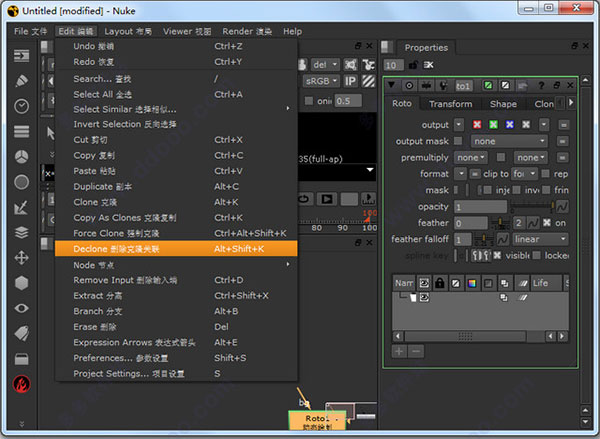Open the Merge nodes layers icon
The height and width of the screenshot is (439, 600).
coord(21,232)
